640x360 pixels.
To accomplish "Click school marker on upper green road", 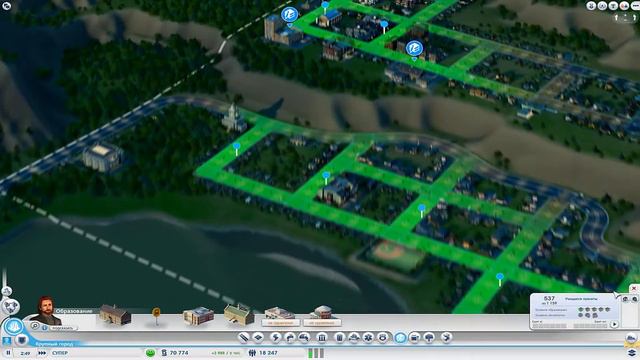I will click(x=414, y=49).
